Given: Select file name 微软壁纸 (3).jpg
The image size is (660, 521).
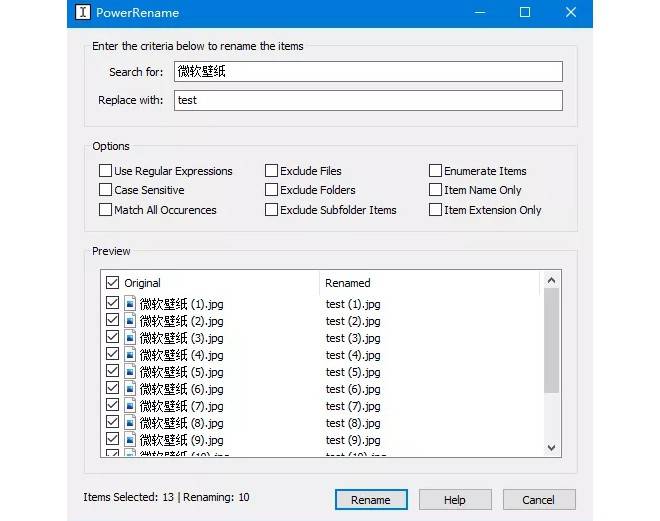Looking at the screenshot, I should pos(181,338).
